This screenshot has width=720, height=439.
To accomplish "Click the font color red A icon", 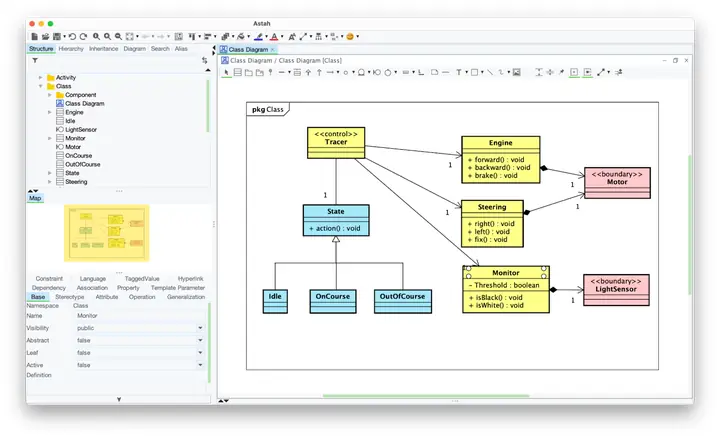I will tap(274, 36).
